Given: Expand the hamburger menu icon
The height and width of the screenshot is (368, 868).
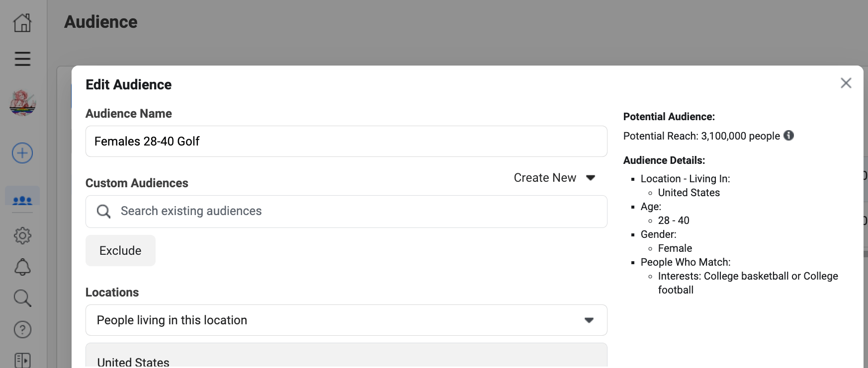Looking at the screenshot, I should [x=22, y=59].
